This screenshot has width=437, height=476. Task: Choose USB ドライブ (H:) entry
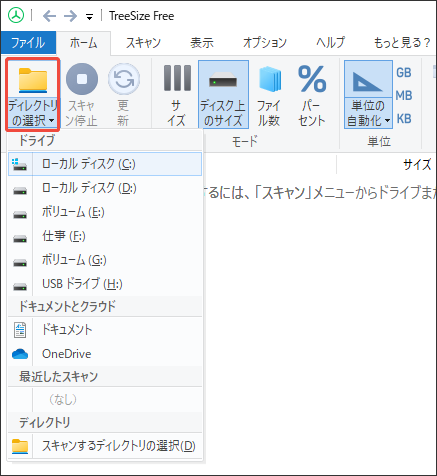(x=105, y=284)
